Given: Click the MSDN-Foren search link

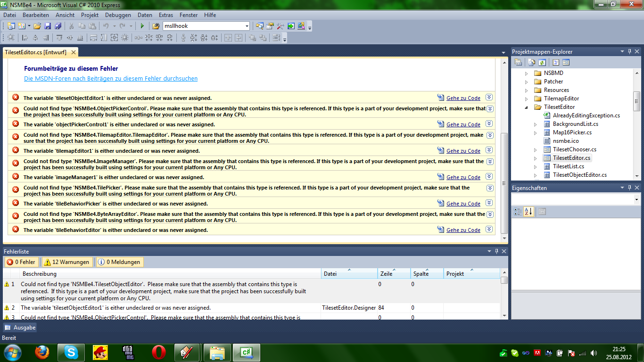Looking at the screenshot, I should 111,79.
